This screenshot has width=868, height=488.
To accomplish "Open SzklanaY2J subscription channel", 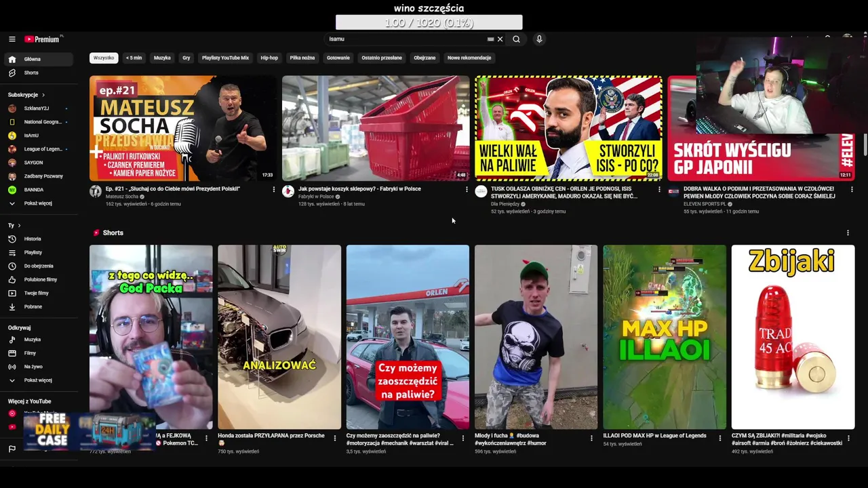I will pos(39,108).
